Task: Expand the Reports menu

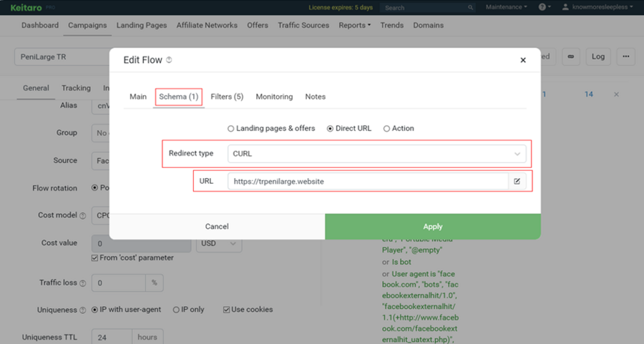Action: click(354, 26)
